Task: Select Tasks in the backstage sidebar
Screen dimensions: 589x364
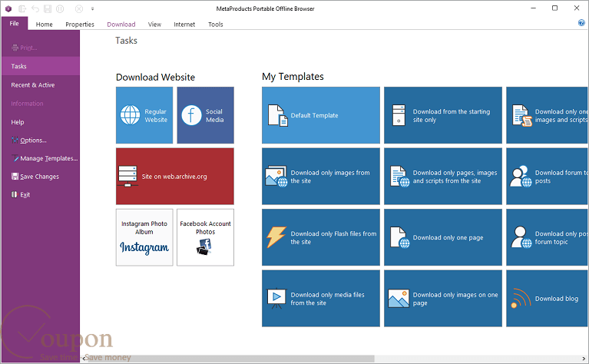Action: coord(40,66)
